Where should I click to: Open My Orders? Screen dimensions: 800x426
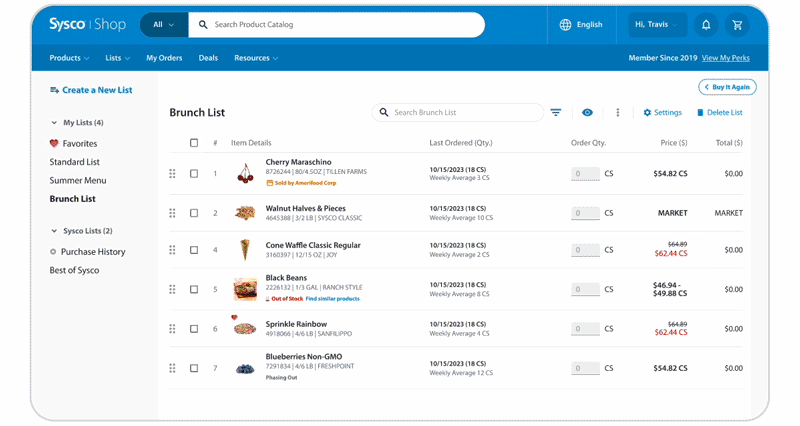click(164, 58)
